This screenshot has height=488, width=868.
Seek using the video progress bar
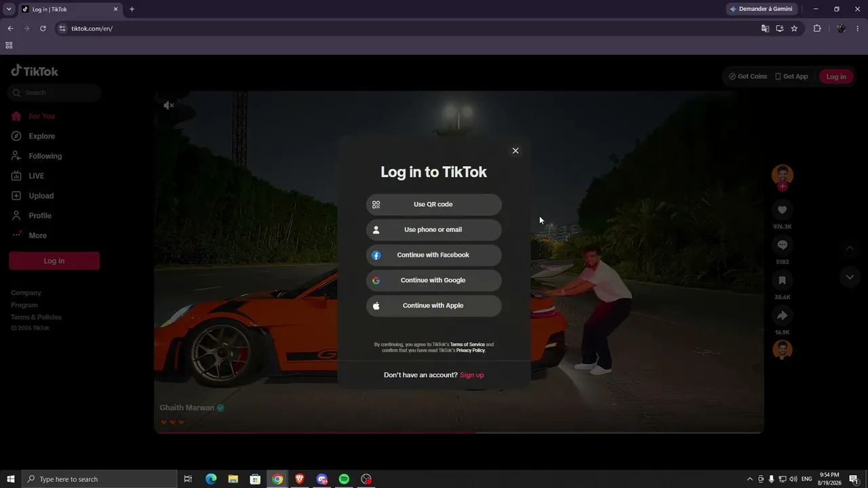coord(459,432)
